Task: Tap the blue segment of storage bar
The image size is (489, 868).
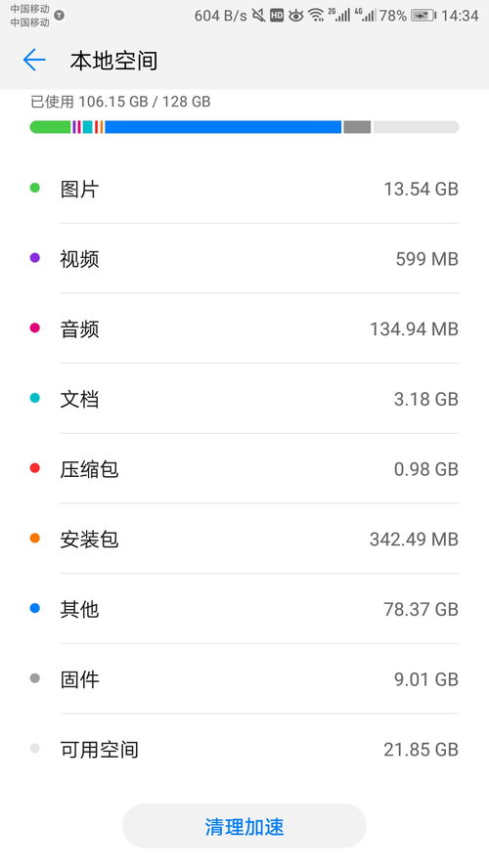Action: [x=223, y=127]
